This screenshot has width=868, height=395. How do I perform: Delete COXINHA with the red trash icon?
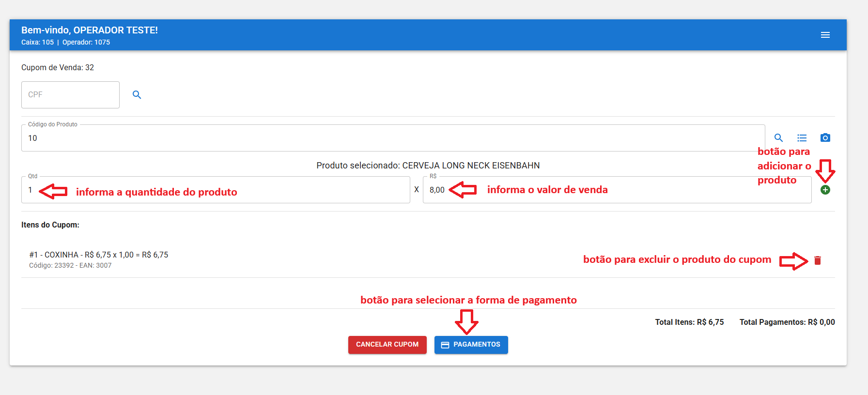tap(818, 260)
